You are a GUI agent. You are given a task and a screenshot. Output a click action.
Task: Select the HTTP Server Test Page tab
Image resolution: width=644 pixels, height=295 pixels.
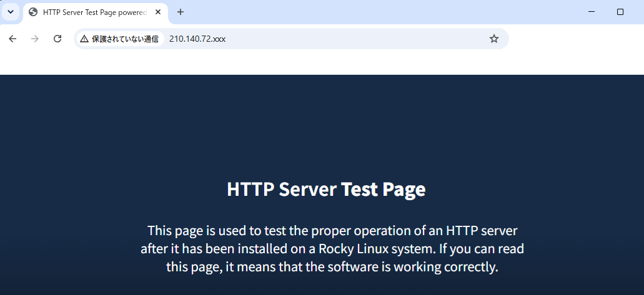coord(96,12)
